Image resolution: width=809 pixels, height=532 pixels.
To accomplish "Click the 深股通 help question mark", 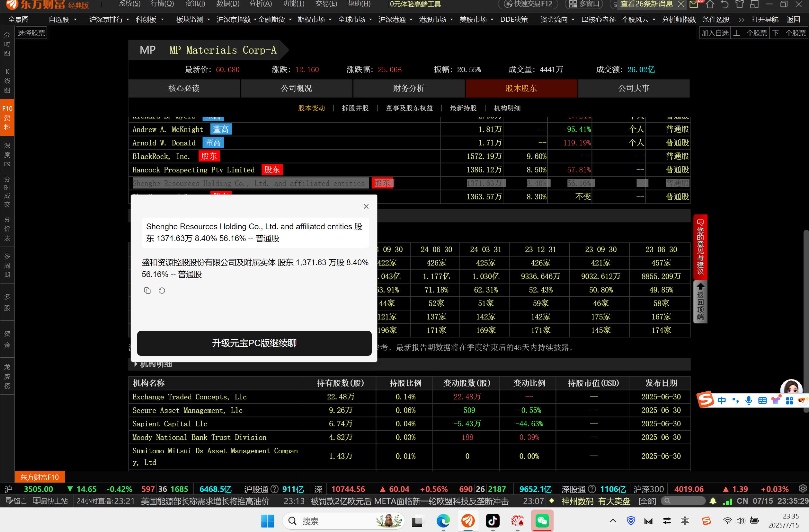I will click(592, 489).
